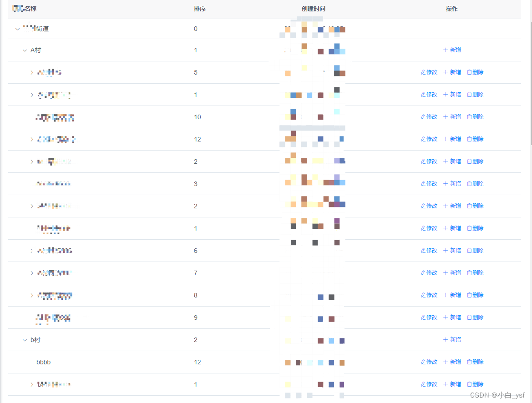This screenshot has height=403, width=532.
Task: Click the 操作 column header
Action: click(x=451, y=9)
